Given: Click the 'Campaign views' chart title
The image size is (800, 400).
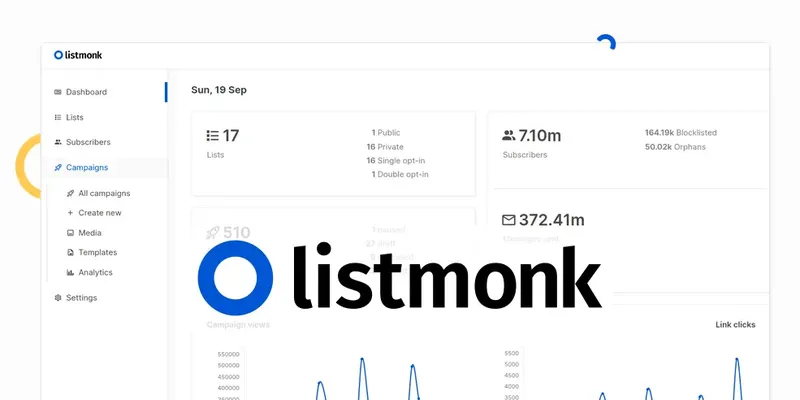Looking at the screenshot, I should [238, 324].
